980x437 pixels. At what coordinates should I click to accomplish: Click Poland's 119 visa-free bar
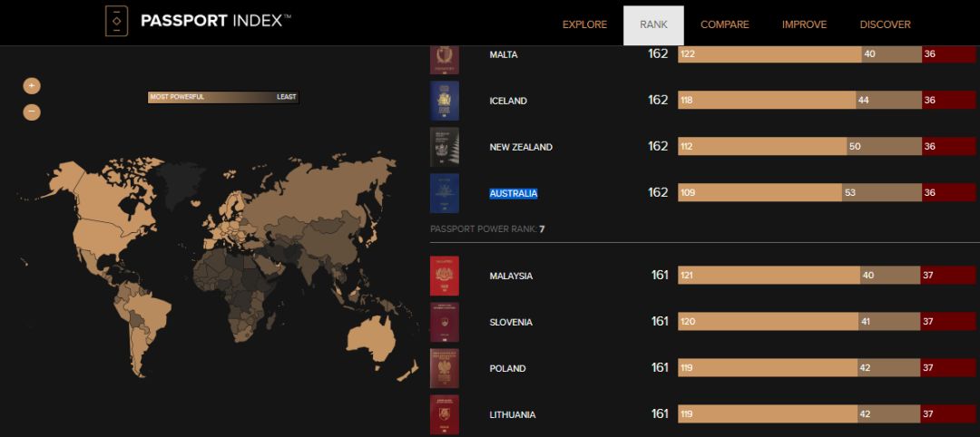click(x=768, y=368)
